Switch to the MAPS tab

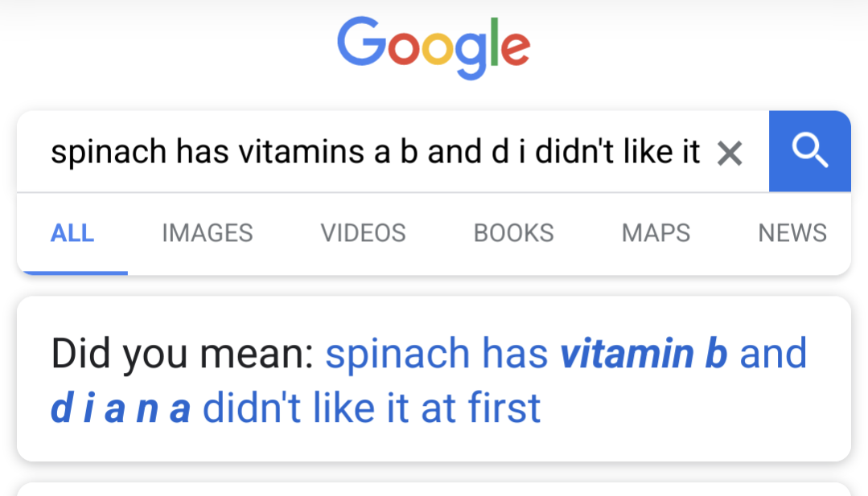[656, 233]
